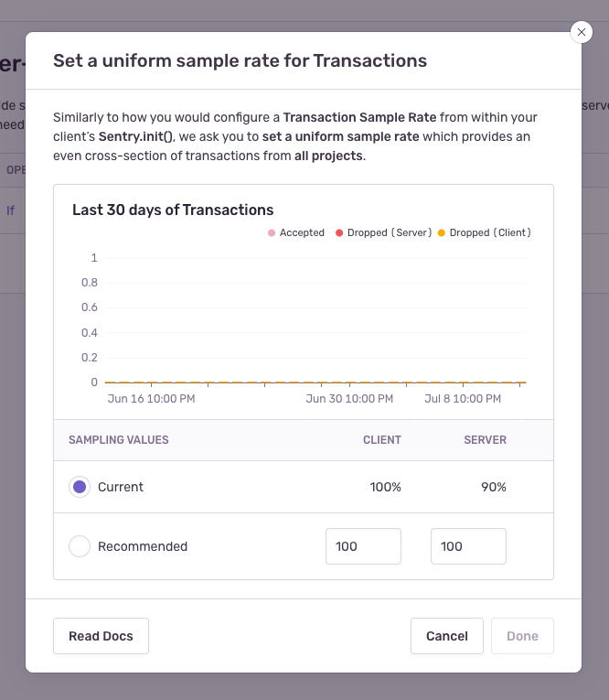The height and width of the screenshot is (700, 609).
Task: Click the SAMPLING VALUES column header
Action: 119,440
